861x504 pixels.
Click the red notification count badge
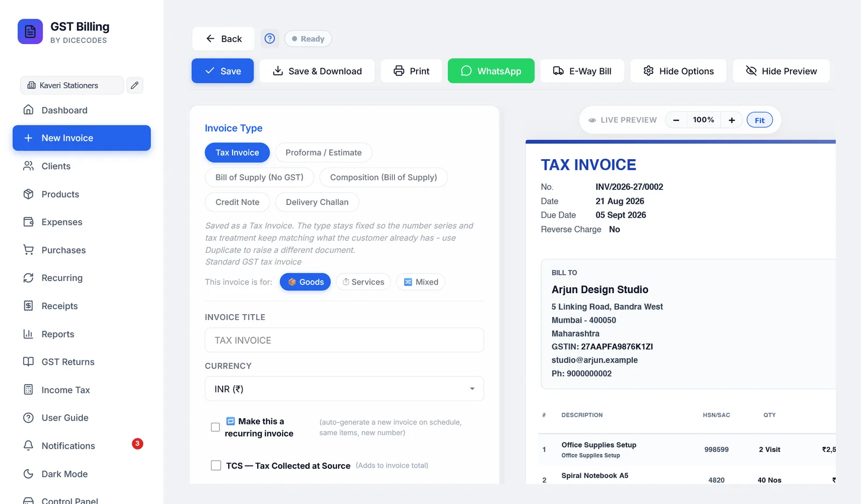click(138, 444)
